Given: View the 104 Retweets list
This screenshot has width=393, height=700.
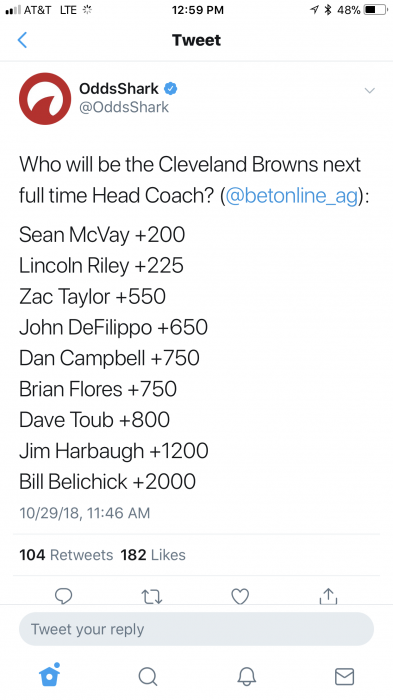Looking at the screenshot, I should pos(66,555).
